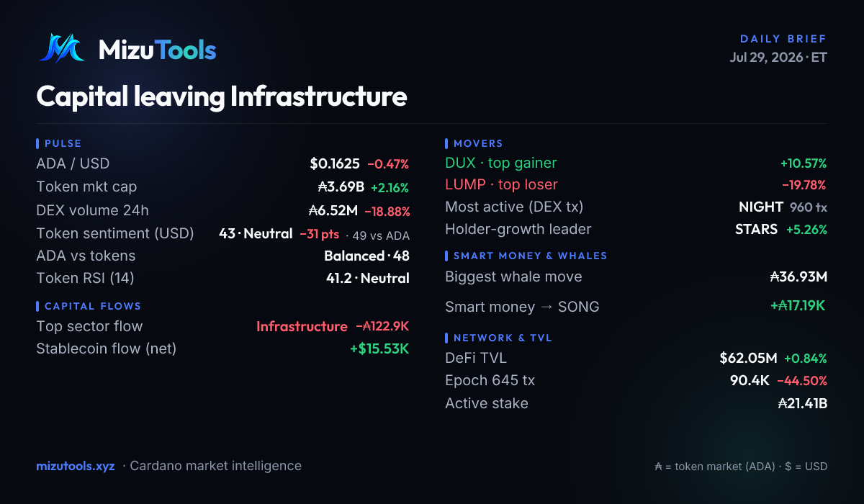Select the SMART MONEY & WHALES header
This screenshot has width=864, height=504.
(x=530, y=256)
